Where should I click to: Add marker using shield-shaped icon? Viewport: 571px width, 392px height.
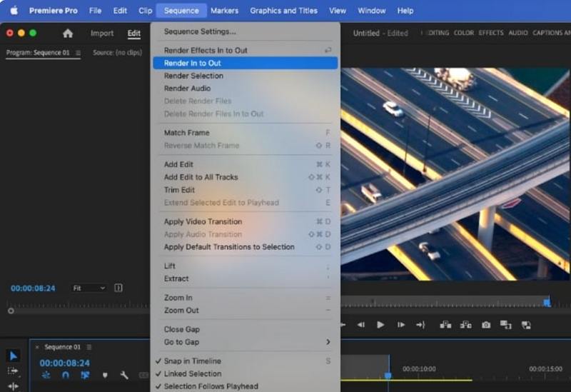click(105, 375)
